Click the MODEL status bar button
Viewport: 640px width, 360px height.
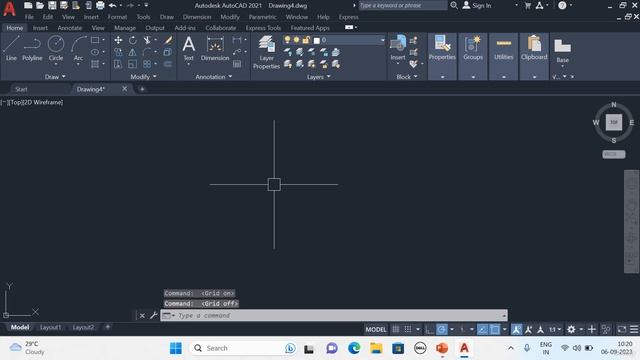click(x=376, y=329)
